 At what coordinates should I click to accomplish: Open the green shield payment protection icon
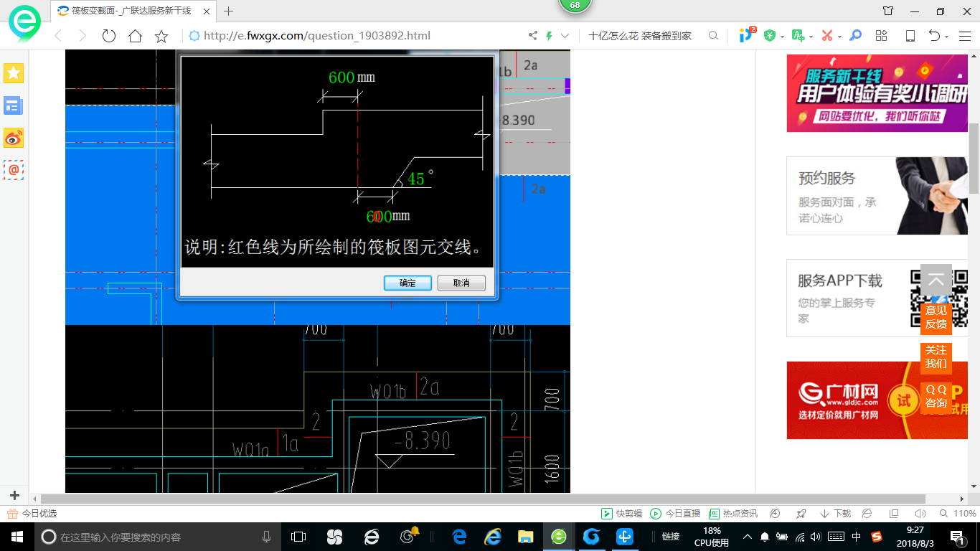tap(770, 36)
